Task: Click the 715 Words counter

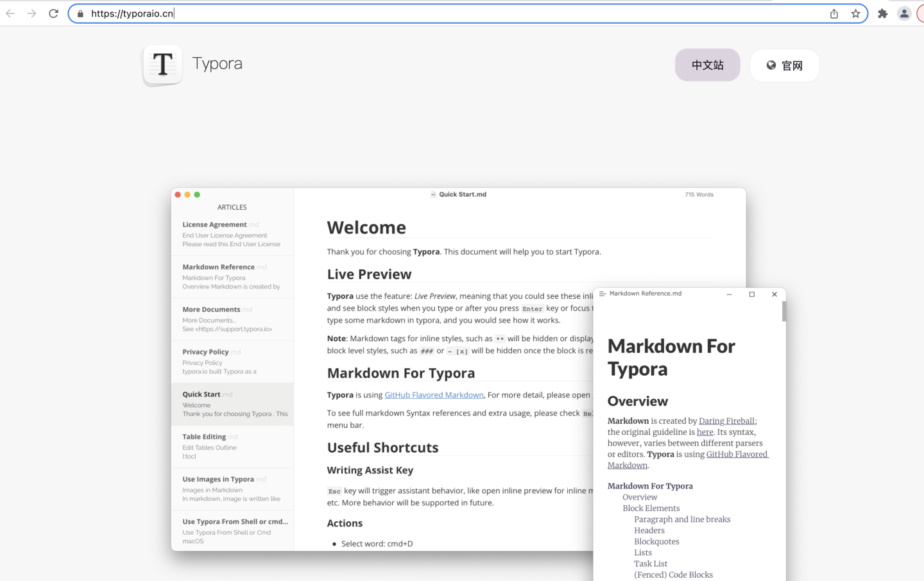Action: click(699, 194)
